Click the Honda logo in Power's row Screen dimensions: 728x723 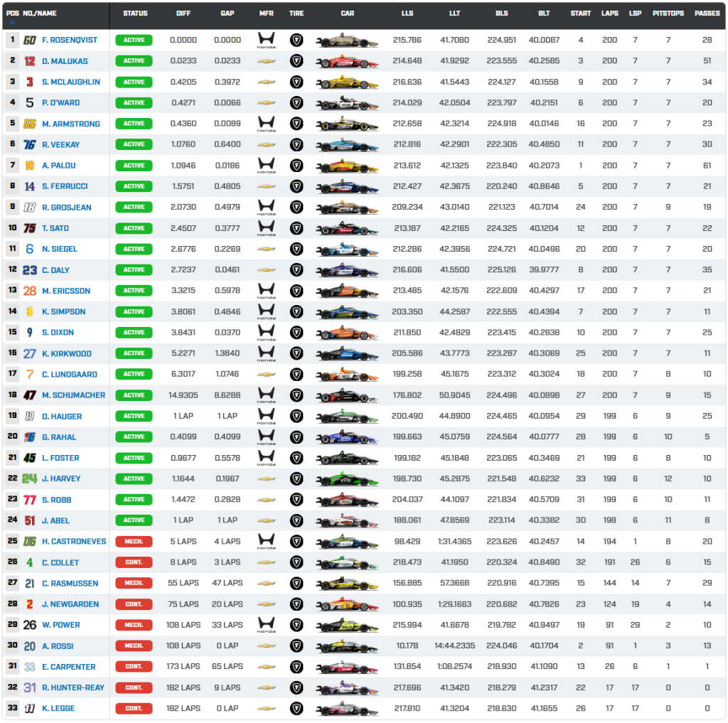[x=267, y=625]
